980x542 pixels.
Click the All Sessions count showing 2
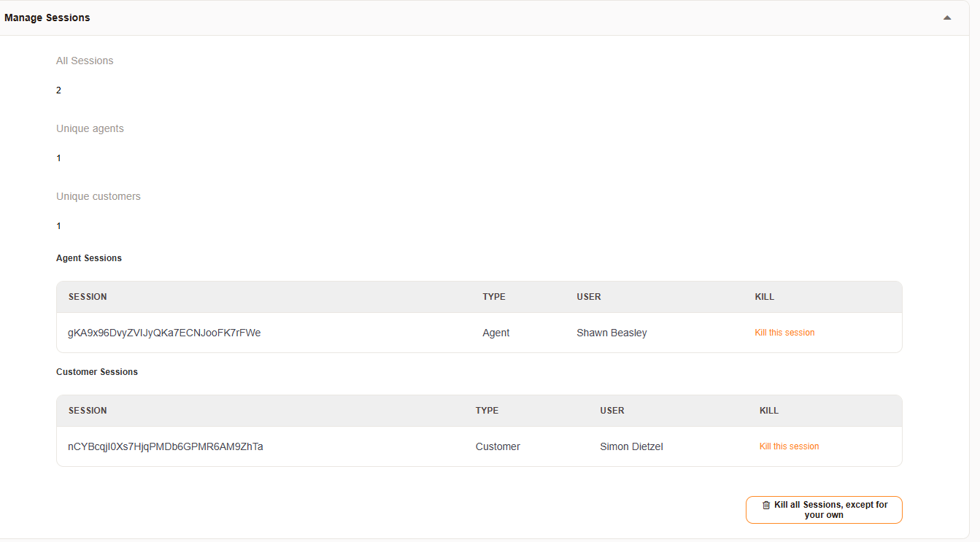coord(58,90)
